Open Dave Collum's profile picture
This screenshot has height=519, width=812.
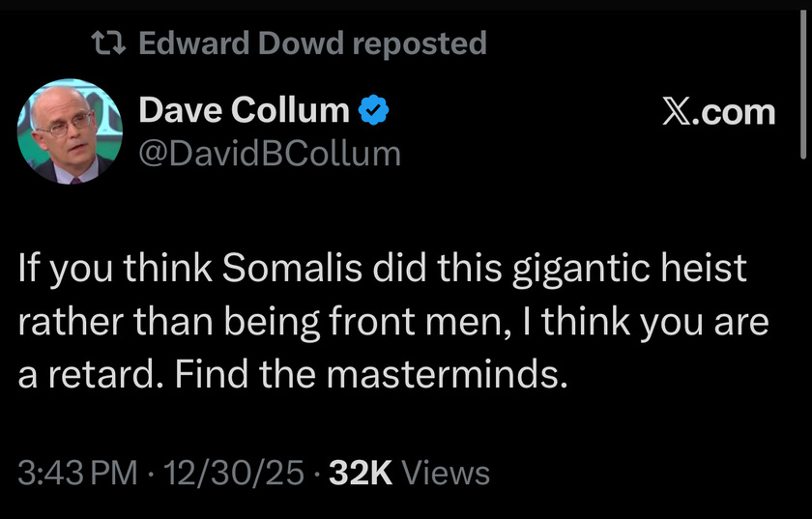pyautogui.click(x=68, y=132)
